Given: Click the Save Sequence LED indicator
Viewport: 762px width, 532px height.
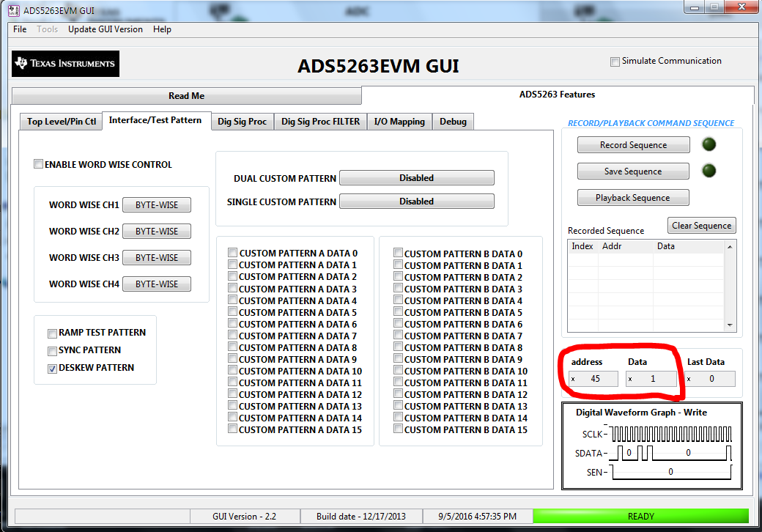Looking at the screenshot, I should coord(709,171).
